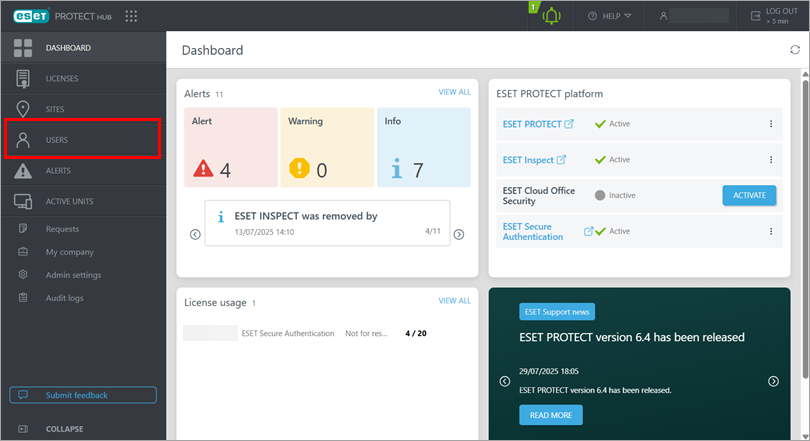Click the blue Info tile

tap(424, 147)
